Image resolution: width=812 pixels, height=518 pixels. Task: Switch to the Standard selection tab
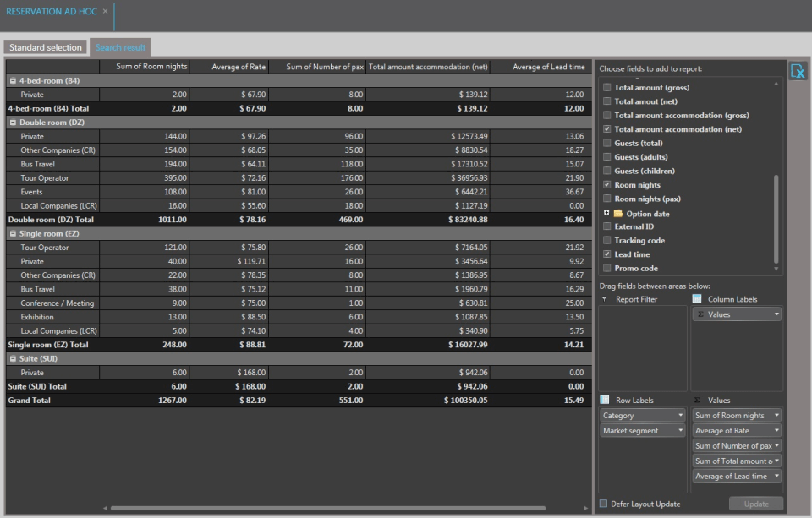tap(46, 47)
